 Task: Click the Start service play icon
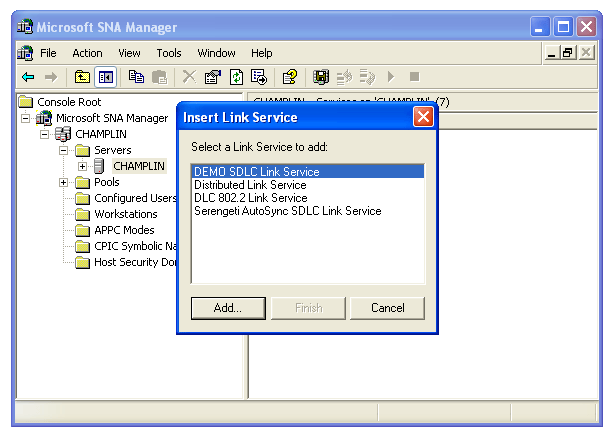pos(391,77)
